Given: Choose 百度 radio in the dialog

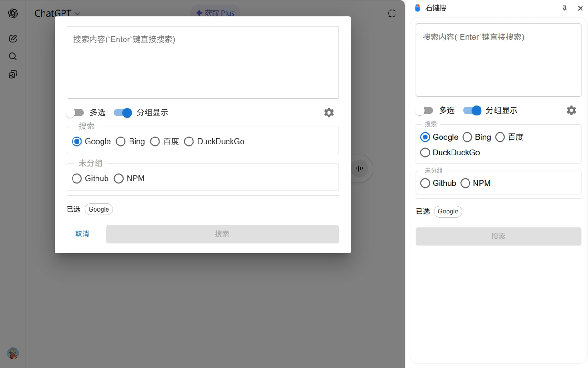Looking at the screenshot, I should (x=155, y=142).
